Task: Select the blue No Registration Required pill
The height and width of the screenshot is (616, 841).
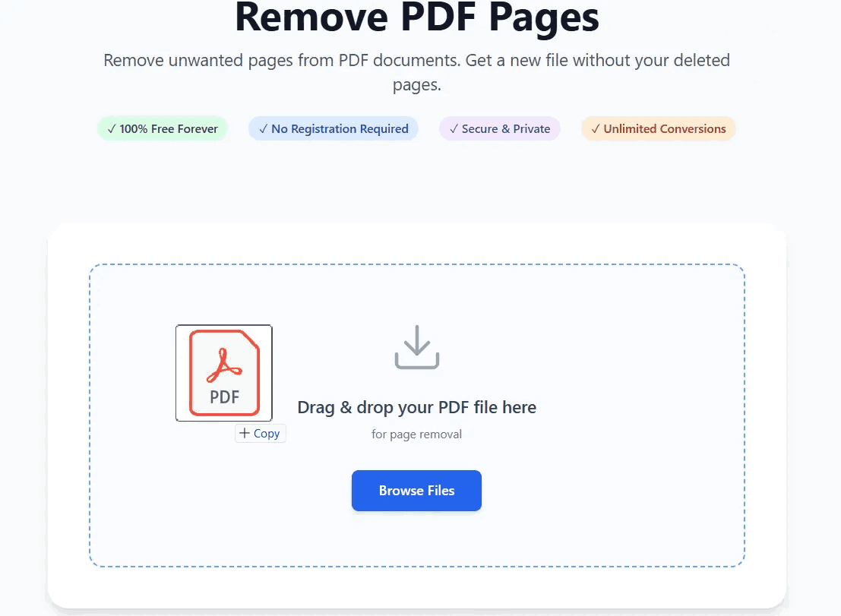Action: click(x=333, y=128)
